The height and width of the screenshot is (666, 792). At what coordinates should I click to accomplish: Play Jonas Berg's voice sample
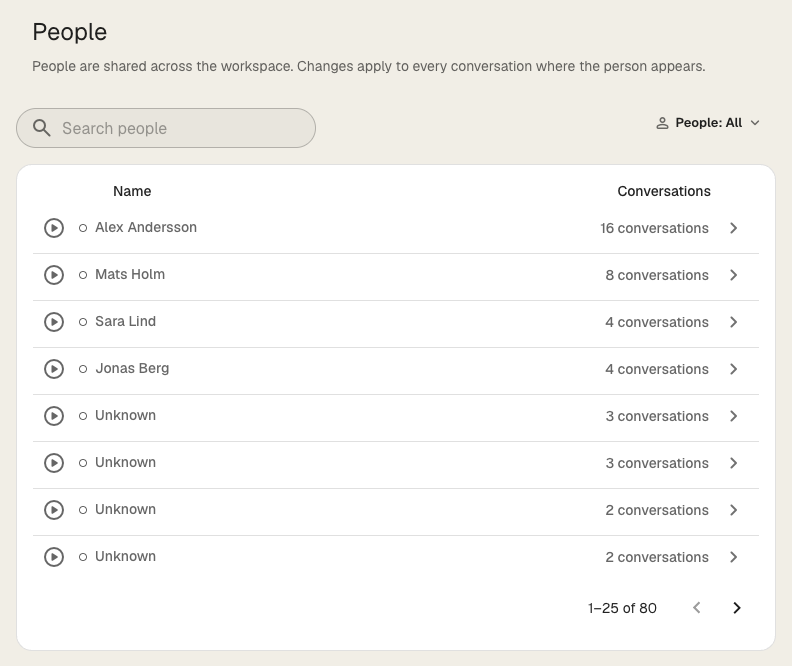(x=54, y=369)
